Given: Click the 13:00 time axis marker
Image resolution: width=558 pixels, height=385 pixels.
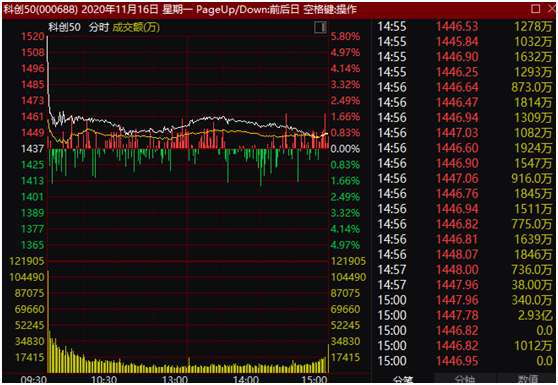Looking at the screenshot, I should [x=175, y=380].
